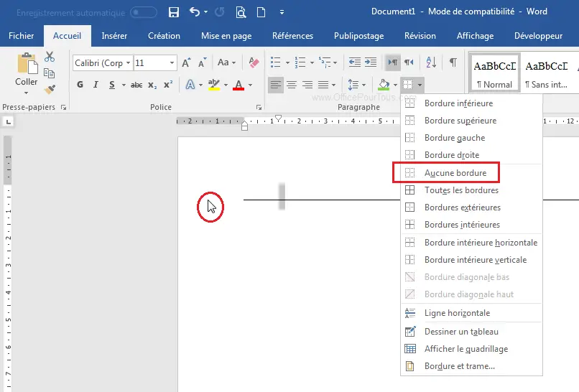
Task: Apply strikethrough abc formatting
Action: (x=136, y=85)
